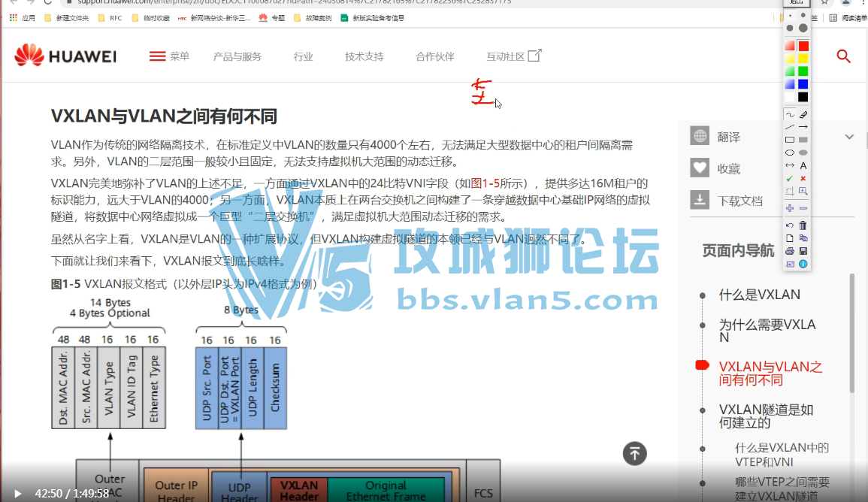Open 技术支持 in top navigation
Image resolution: width=868 pixels, height=502 pixels.
point(364,56)
